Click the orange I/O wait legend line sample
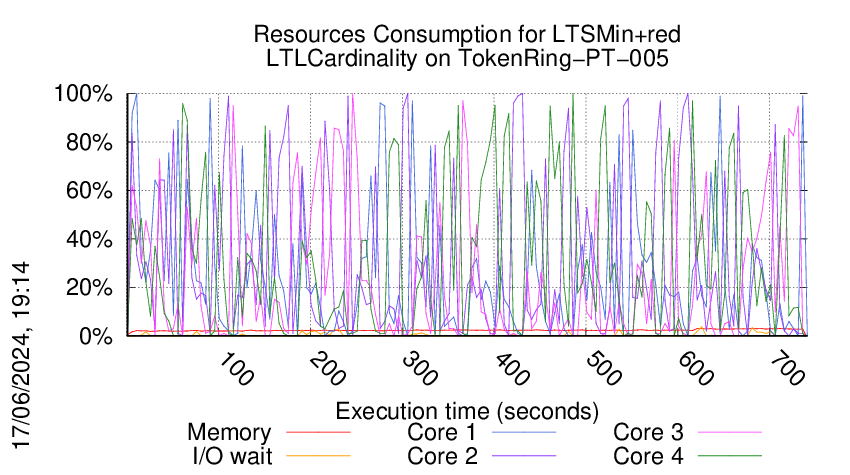The width and height of the screenshot is (850, 475). 318,455
